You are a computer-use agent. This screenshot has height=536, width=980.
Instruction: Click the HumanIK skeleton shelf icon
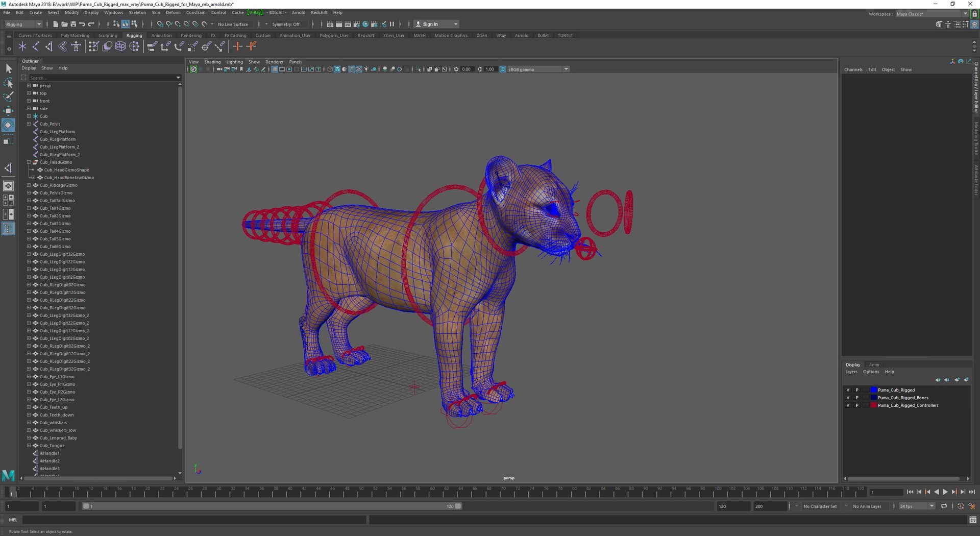76,46
